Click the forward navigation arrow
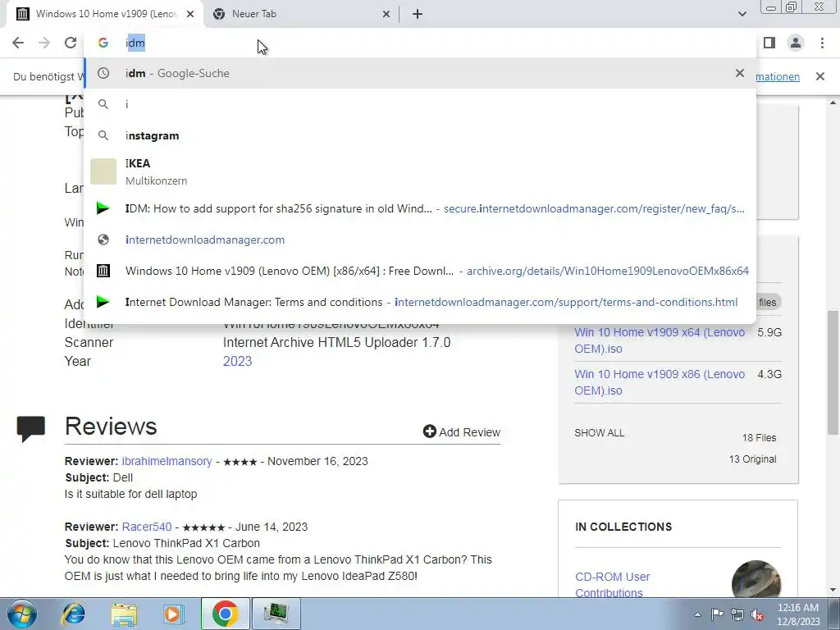This screenshot has height=630, width=840. tap(44, 43)
